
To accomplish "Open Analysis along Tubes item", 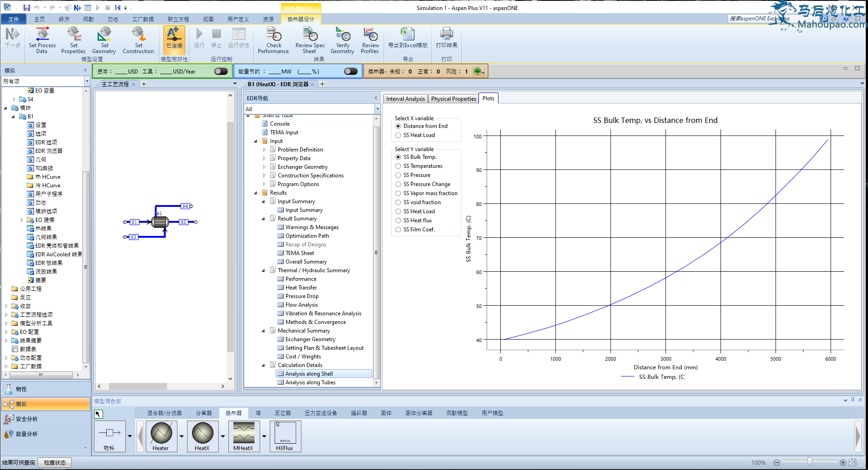I will point(311,382).
